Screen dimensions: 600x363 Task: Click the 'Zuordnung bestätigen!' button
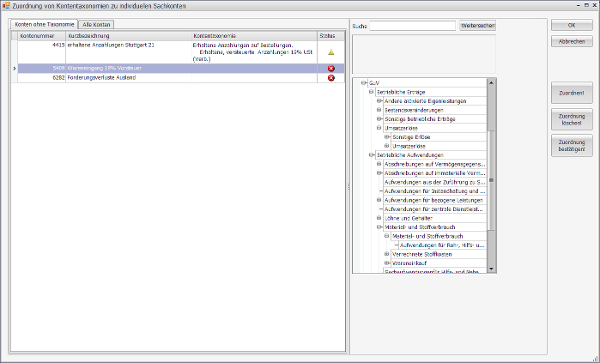click(572, 146)
